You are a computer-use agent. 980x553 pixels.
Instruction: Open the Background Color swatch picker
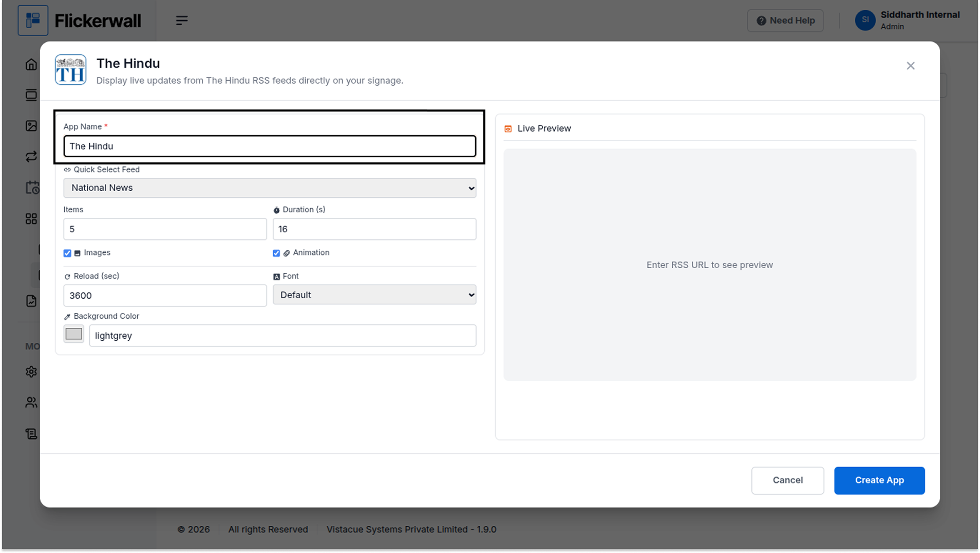(x=74, y=334)
